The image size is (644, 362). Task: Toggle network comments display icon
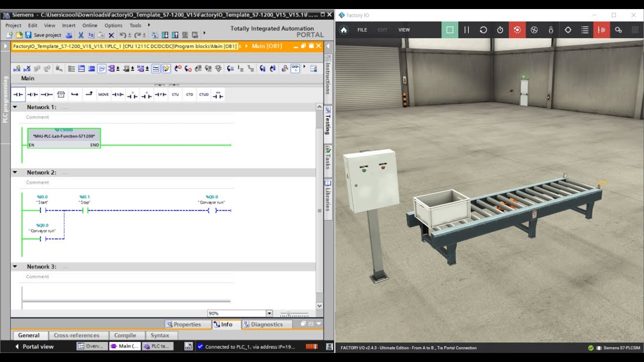[156, 68]
